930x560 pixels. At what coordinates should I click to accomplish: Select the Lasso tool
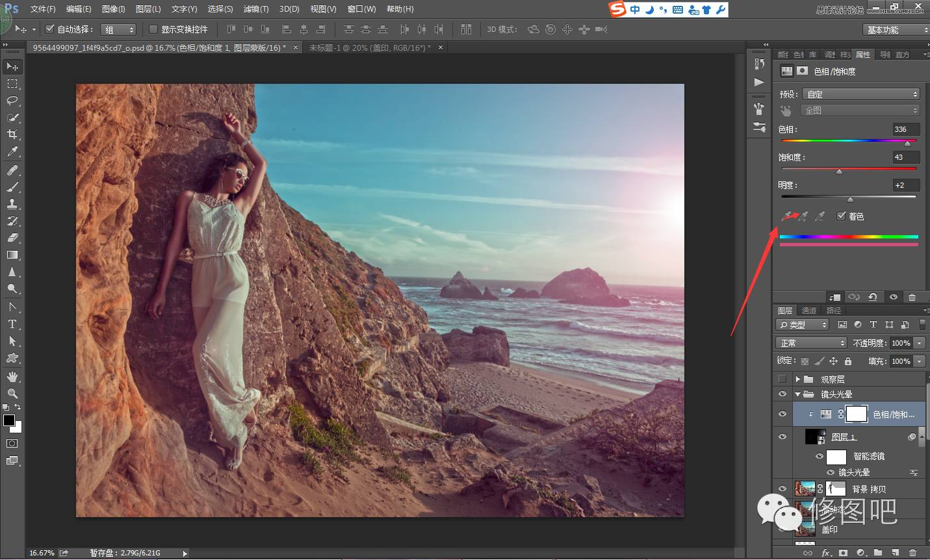pyautogui.click(x=12, y=101)
